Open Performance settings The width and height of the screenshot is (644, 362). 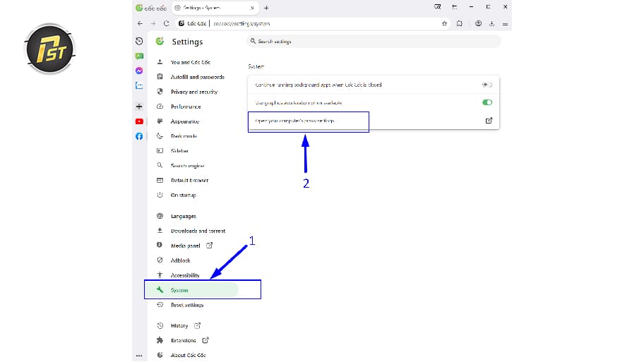point(186,107)
